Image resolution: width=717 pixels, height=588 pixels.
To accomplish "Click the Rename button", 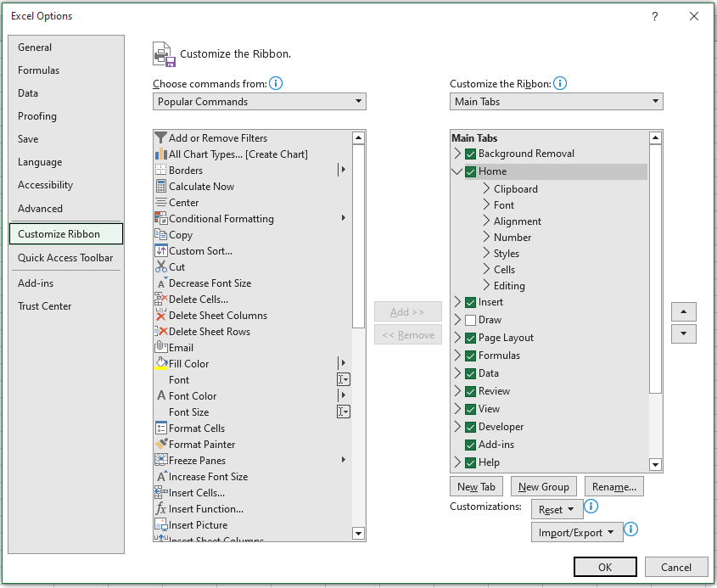I will click(613, 486).
